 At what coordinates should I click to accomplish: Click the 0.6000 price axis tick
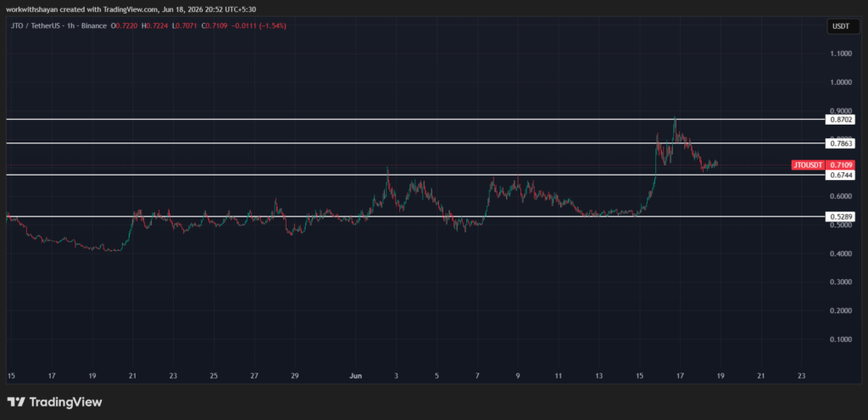pos(840,196)
